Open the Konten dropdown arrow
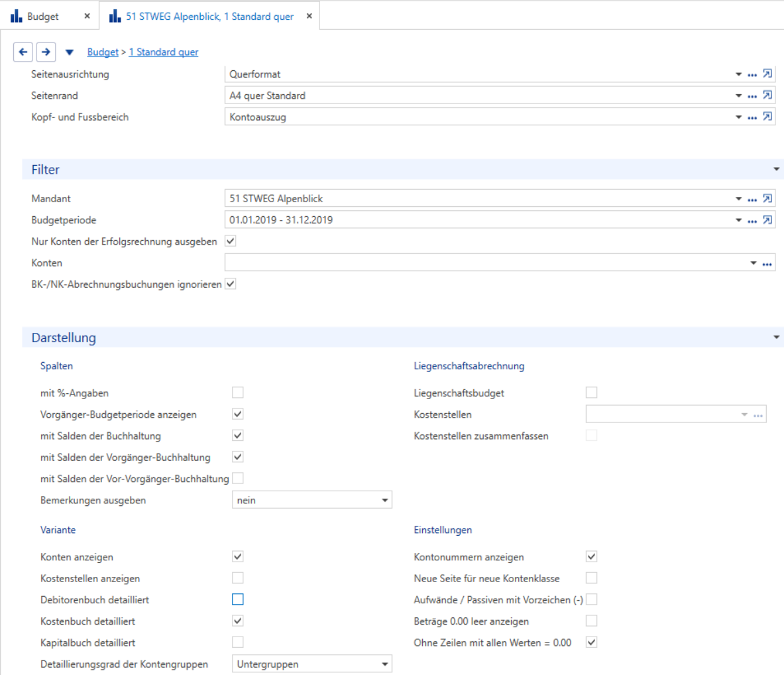This screenshot has height=675, width=784. tap(754, 263)
